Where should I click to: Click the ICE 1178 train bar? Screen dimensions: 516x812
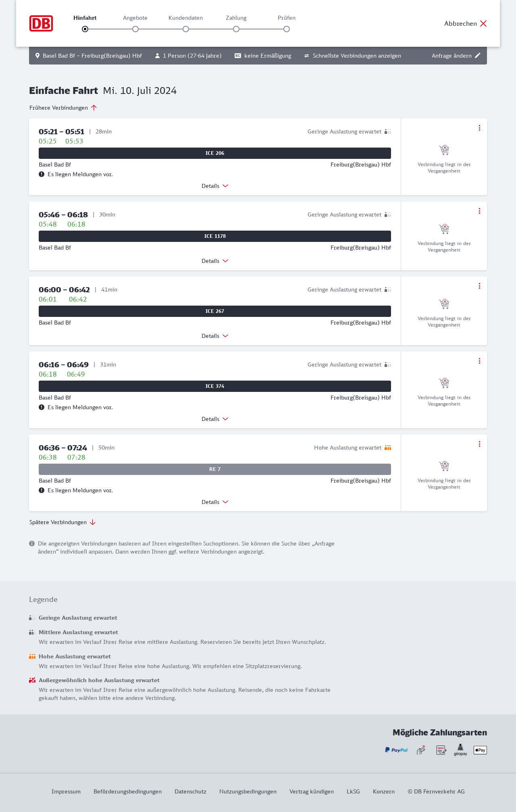(215, 236)
